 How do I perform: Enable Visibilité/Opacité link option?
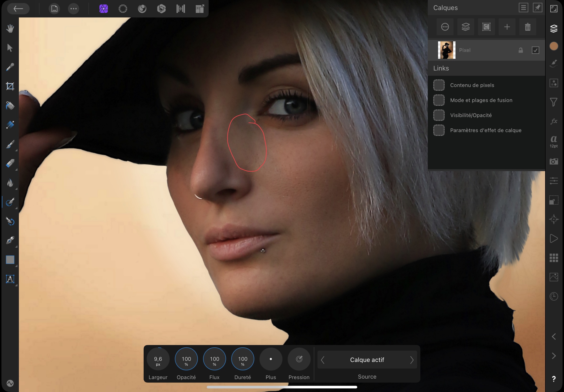pyautogui.click(x=439, y=115)
